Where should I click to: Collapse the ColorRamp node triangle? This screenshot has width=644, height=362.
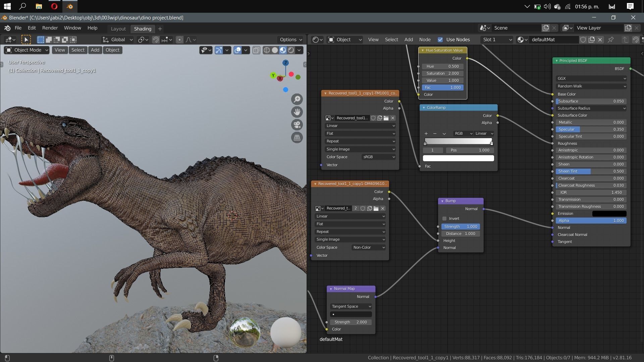pos(424,108)
